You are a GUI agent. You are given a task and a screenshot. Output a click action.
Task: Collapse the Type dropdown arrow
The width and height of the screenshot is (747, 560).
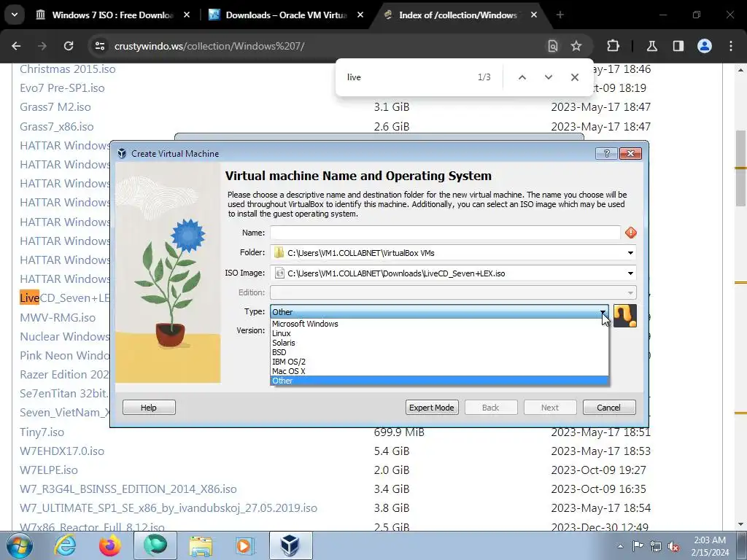[x=603, y=312]
